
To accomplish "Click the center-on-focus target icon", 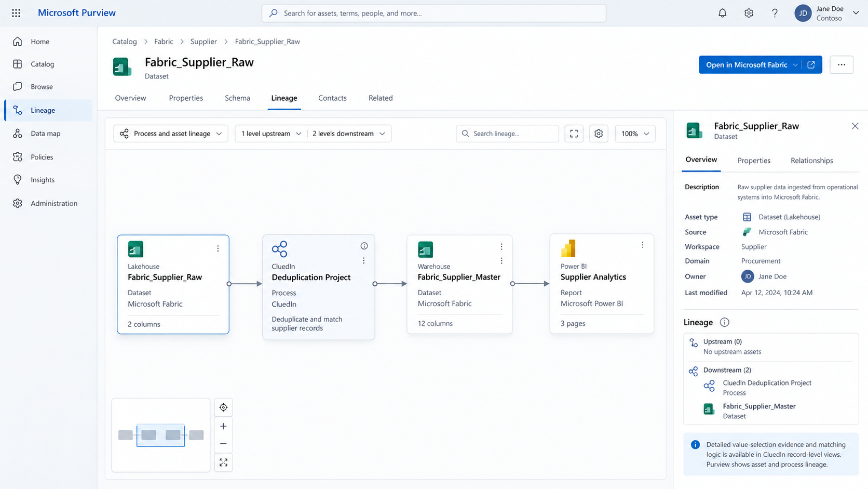I will (x=223, y=407).
